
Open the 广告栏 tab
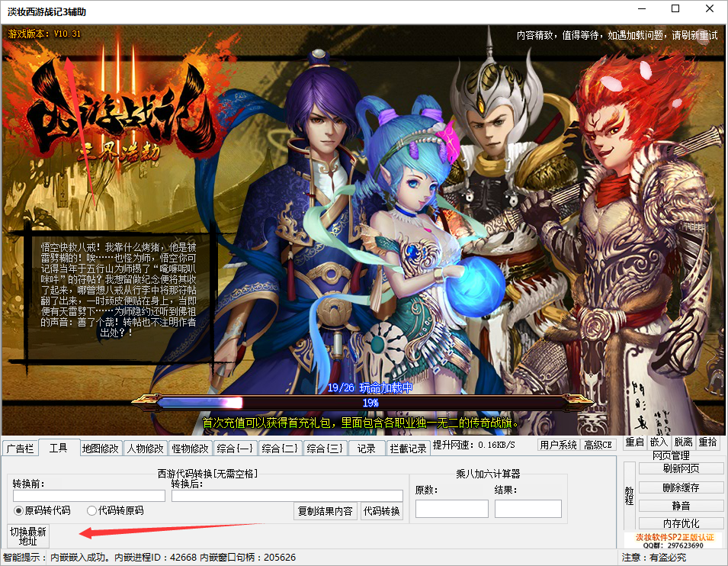point(21,449)
